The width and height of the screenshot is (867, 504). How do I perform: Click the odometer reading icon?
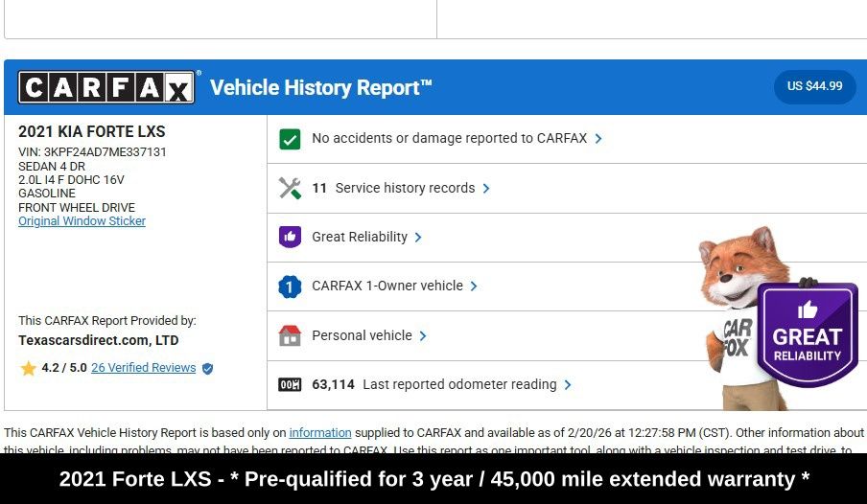(290, 385)
